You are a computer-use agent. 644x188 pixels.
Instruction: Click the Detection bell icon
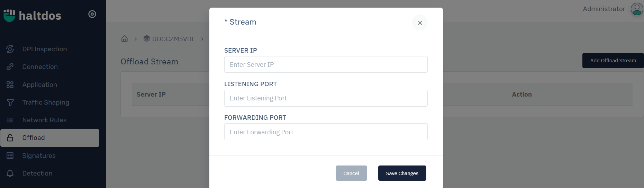10,173
